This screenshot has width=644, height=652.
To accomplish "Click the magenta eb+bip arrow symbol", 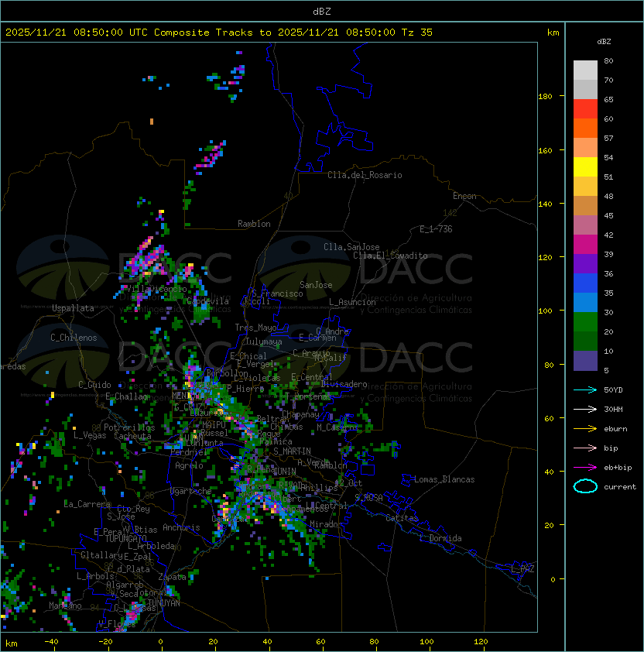I will 585,468.
